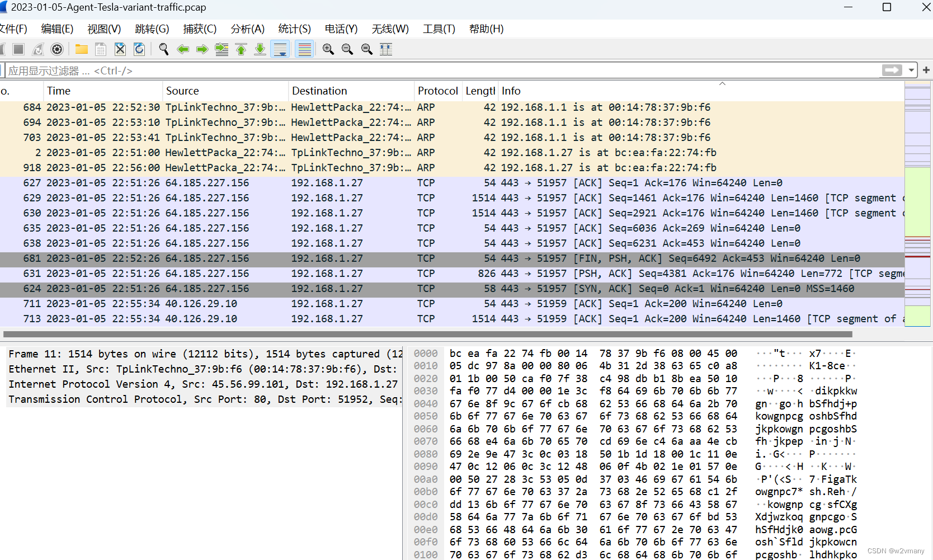This screenshot has height=560, width=933.
Task: Reset text to normal size icon
Action: tap(367, 49)
